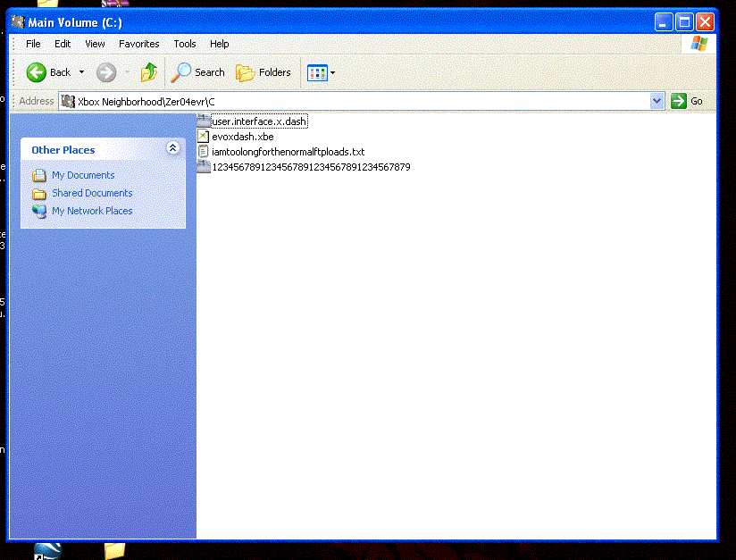Select the user.interface.x.dash folder name
This screenshot has width=736, height=560.
(x=259, y=121)
